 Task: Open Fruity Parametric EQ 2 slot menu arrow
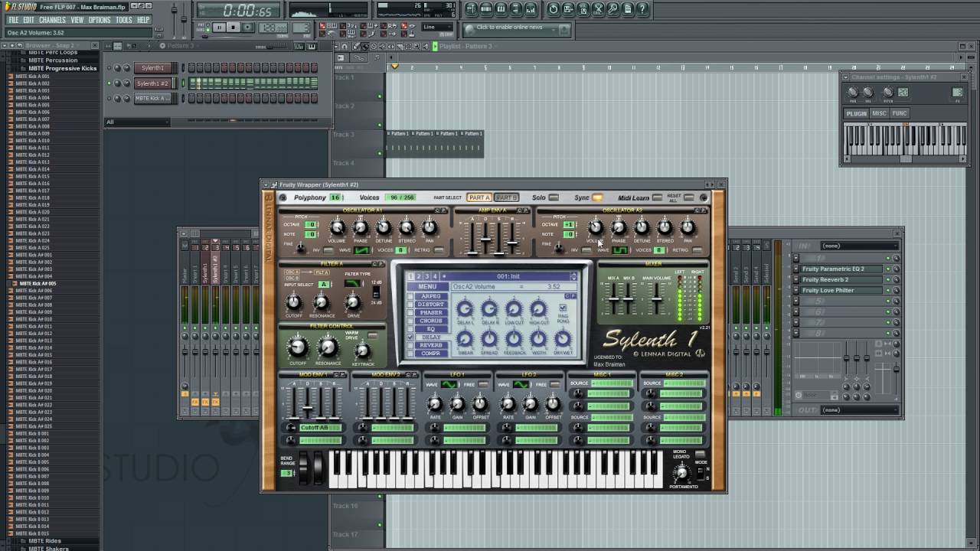795,269
